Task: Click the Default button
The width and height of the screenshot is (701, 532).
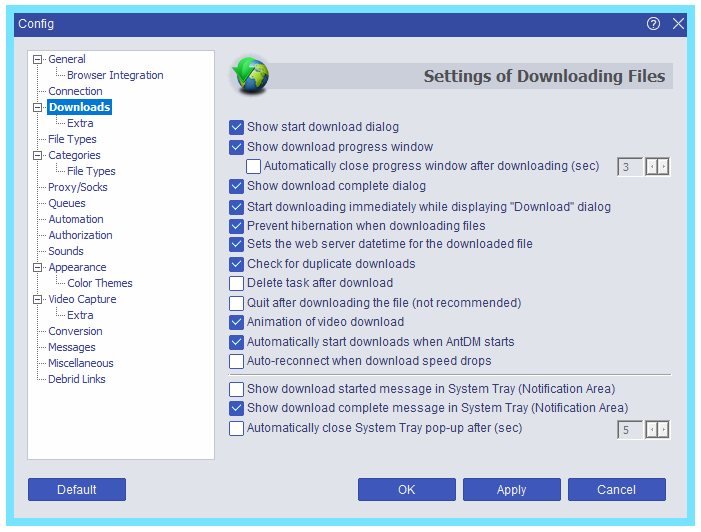Action: click(x=77, y=490)
